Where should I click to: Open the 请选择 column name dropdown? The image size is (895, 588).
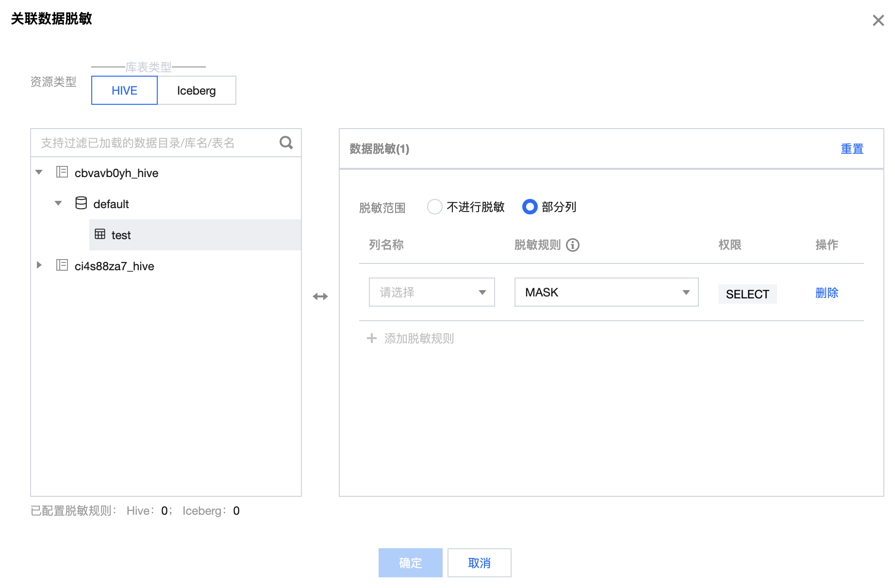coord(431,292)
